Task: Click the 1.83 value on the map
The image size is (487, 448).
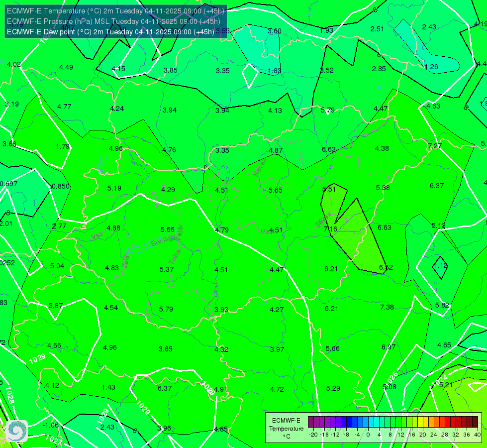Action: tap(274, 71)
